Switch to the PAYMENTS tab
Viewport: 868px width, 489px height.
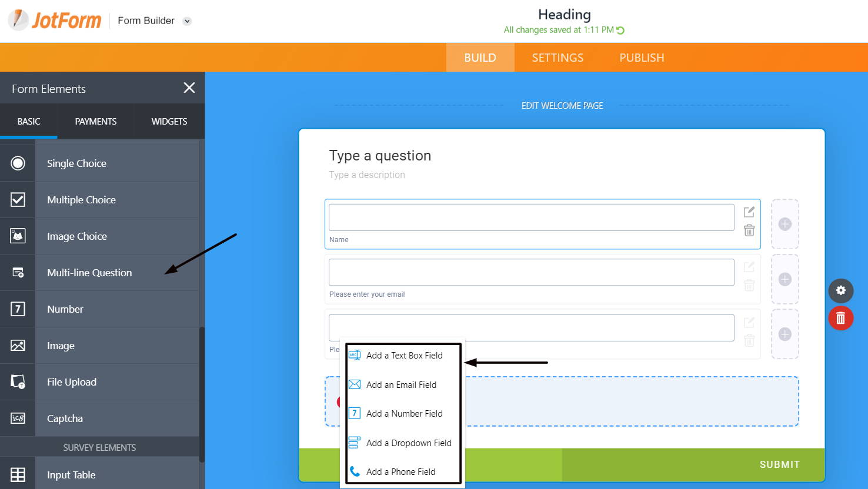pos(96,122)
